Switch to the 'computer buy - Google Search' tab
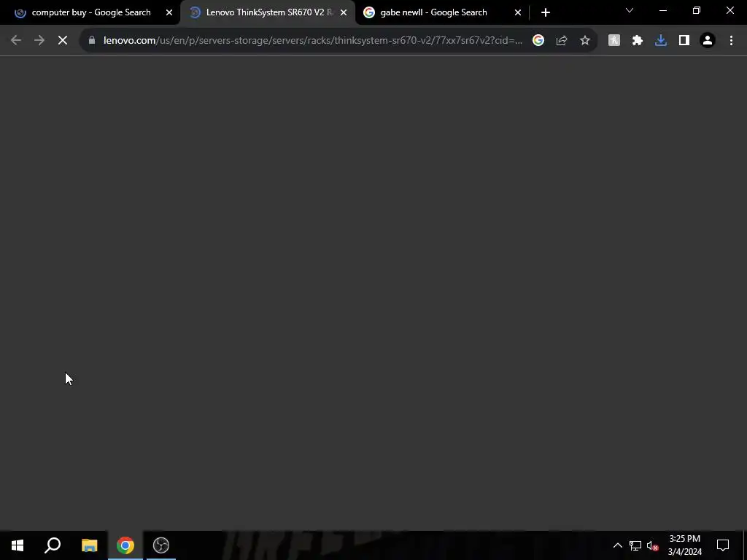The width and height of the screenshot is (747, 560). [x=90, y=12]
